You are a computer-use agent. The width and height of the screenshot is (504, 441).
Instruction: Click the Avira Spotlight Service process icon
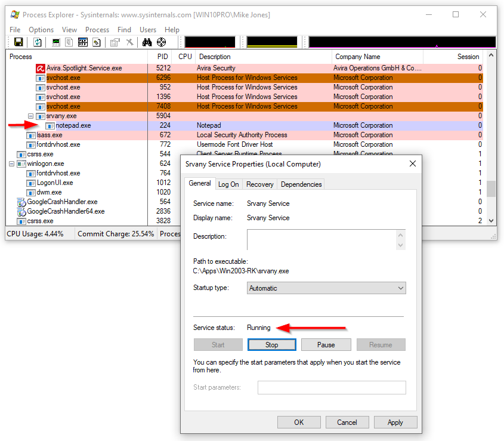[x=41, y=69]
